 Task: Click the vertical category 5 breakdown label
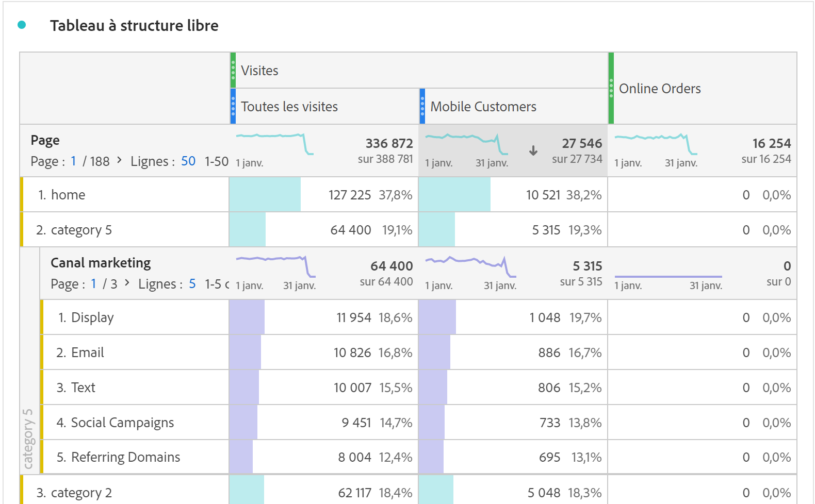pos(28,439)
